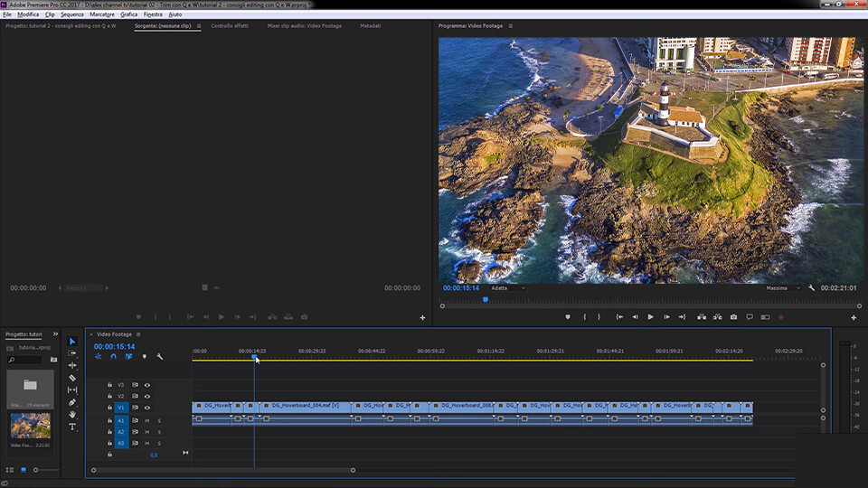This screenshot has height=488, width=868.
Task: Play the sequence in Program Monitor
Action: pyautogui.click(x=651, y=317)
